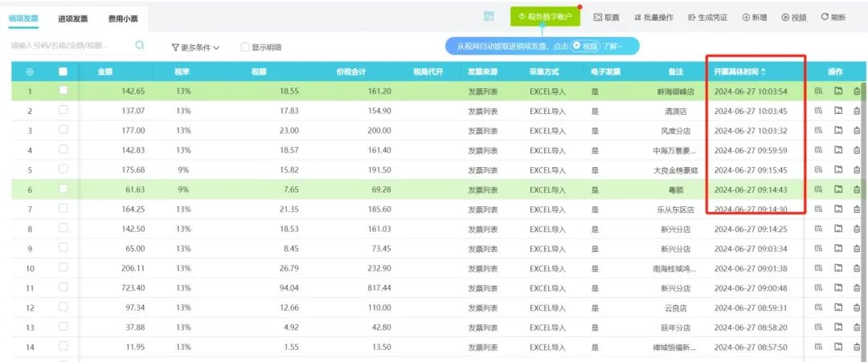
Task: Open the 批量操作 menu
Action: [653, 17]
